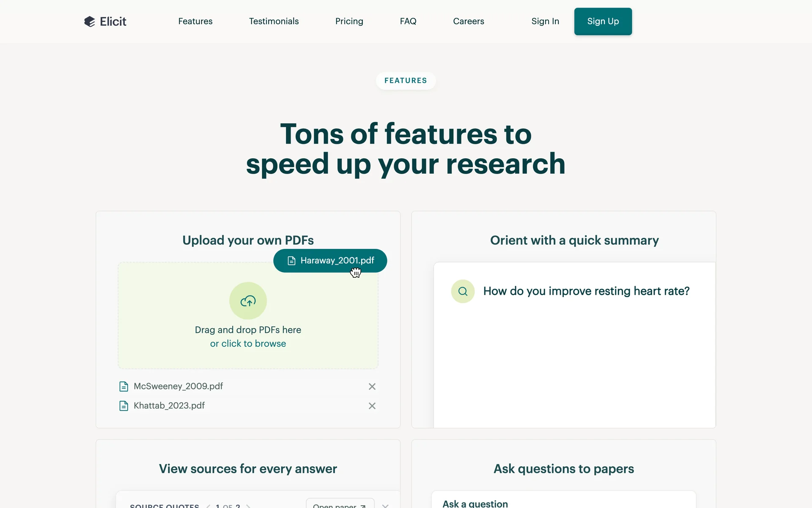Open the Features nav item

point(195,21)
